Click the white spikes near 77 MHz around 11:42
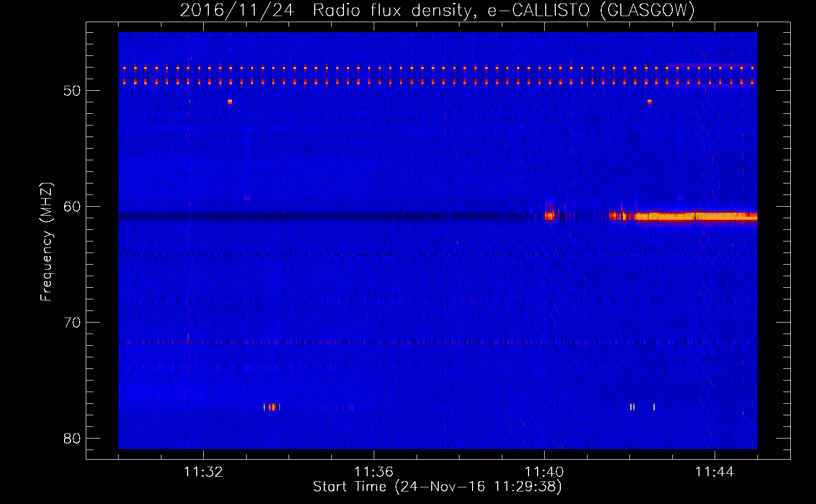Viewport: 816px width, 504px height. (643, 407)
